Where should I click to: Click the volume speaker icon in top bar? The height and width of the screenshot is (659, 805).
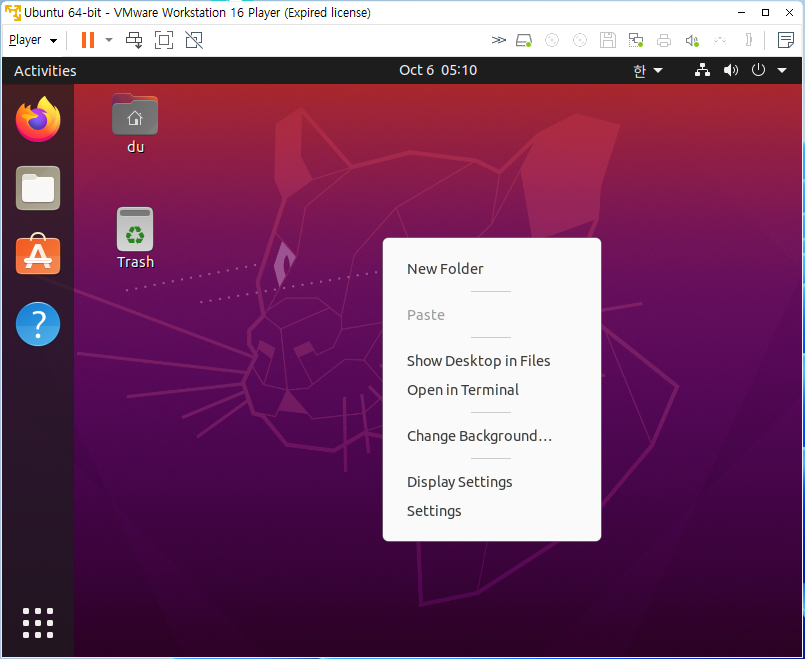point(731,70)
